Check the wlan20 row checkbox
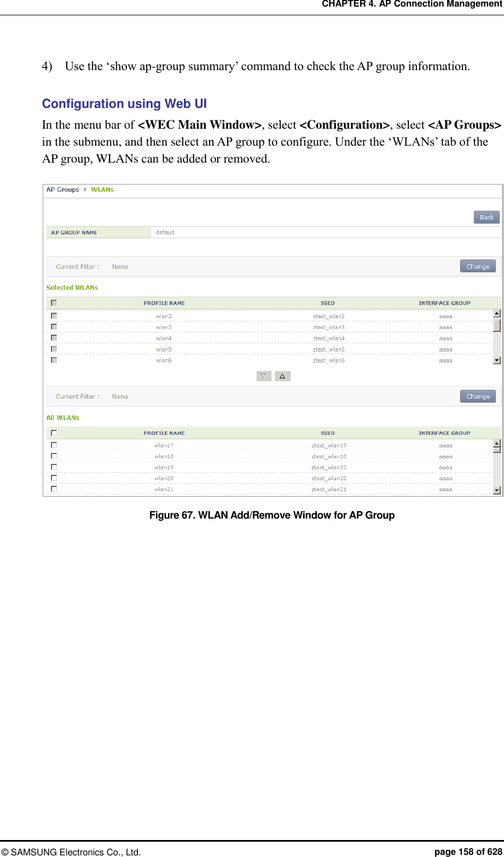 click(54, 478)
